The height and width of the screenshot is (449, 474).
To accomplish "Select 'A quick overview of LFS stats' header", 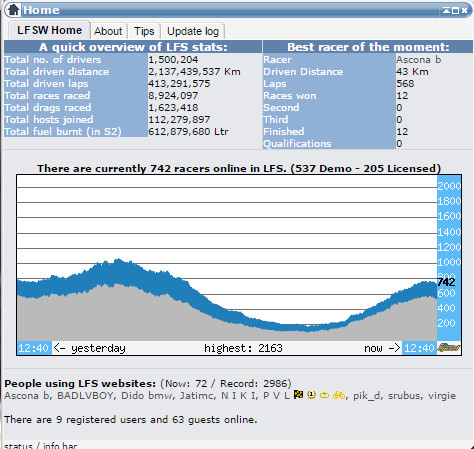I will [x=133, y=47].
